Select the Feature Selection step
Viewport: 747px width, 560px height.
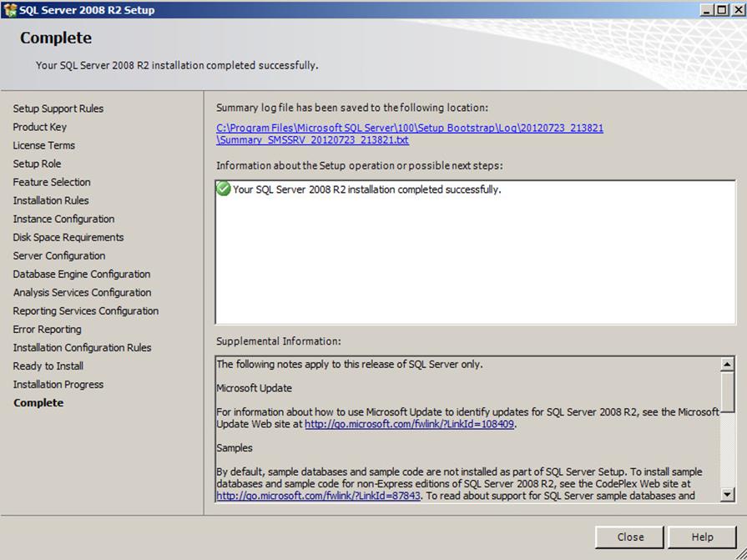[x=52, y=182]
